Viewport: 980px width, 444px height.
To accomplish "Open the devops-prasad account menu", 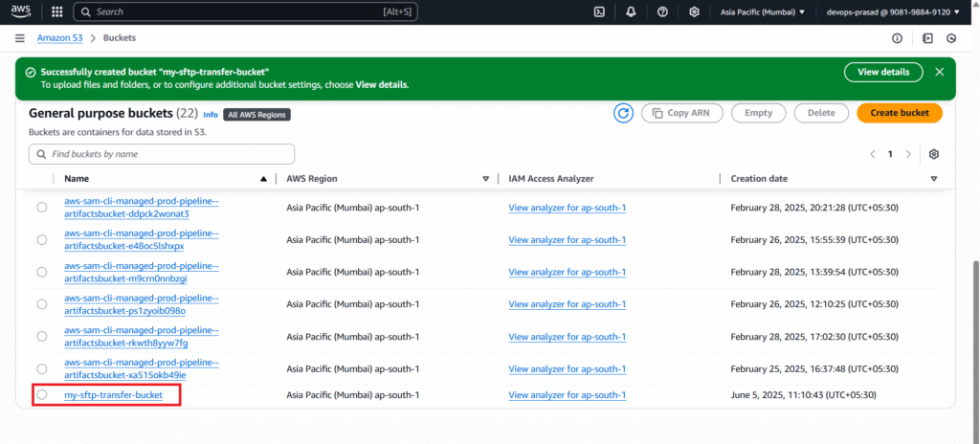I will tap(893, 11).
